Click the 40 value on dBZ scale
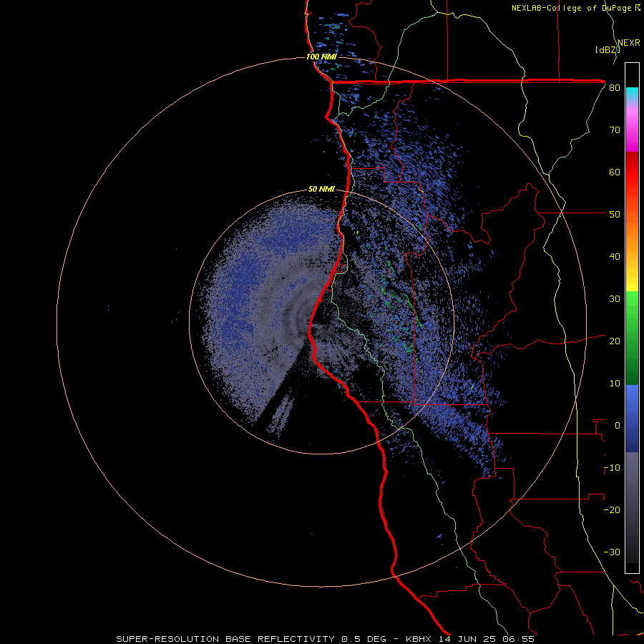This screenshot has height=644, width=644. tap(615, 257)
